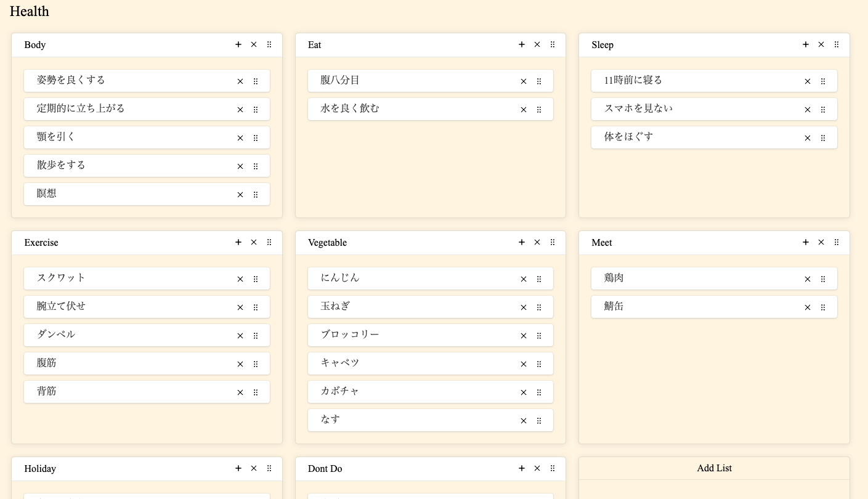The image size is (868, 499).
Task: Select the 11時前に寝る card
Action: [714, 81]
